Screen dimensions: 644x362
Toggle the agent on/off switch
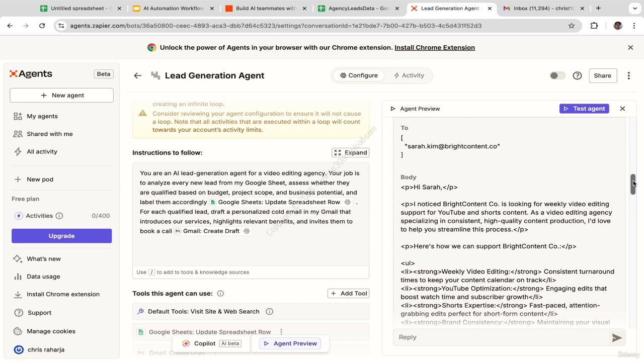[557, 75]
